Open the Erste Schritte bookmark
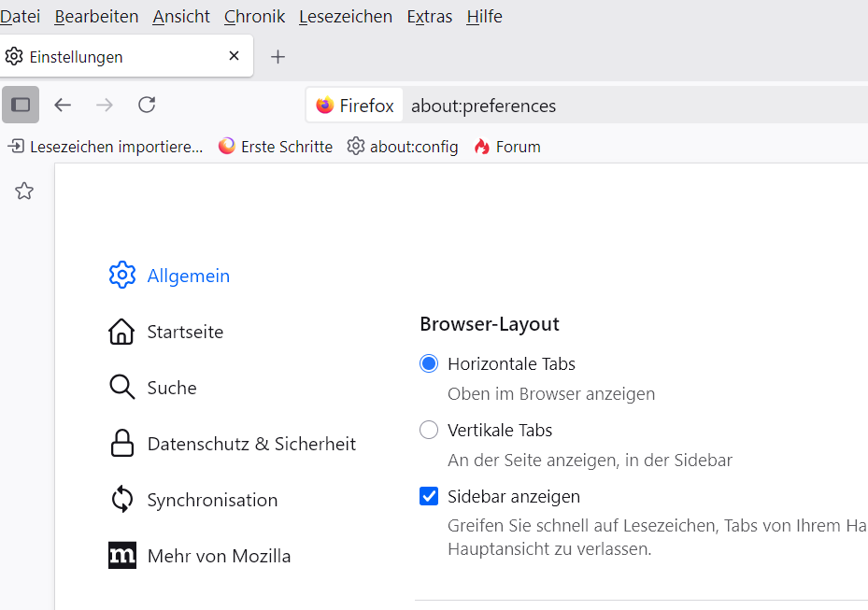Viewport: 868px width, 610px height. [x=276, y=147]
